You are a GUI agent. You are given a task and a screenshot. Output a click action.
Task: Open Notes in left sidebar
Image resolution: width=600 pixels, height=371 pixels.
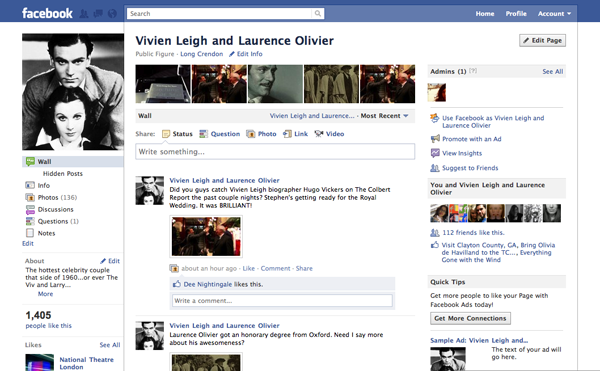[x=40, y=233]
